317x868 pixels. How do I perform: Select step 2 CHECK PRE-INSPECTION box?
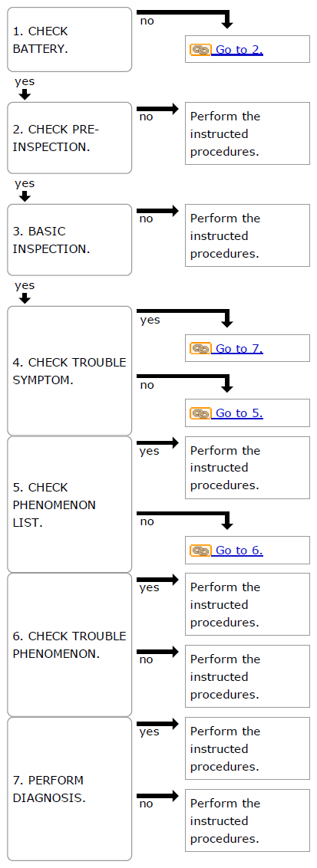pos(70,138)
